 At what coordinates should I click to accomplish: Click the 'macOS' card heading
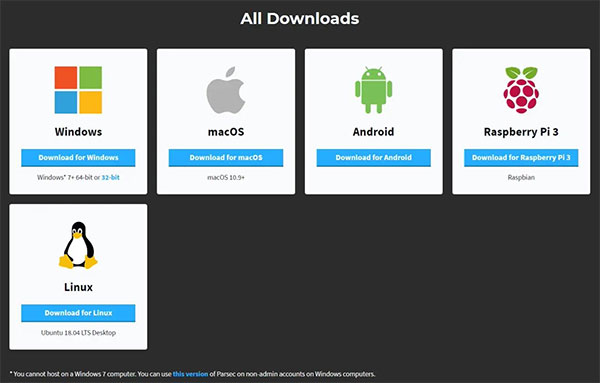(226, 132)
